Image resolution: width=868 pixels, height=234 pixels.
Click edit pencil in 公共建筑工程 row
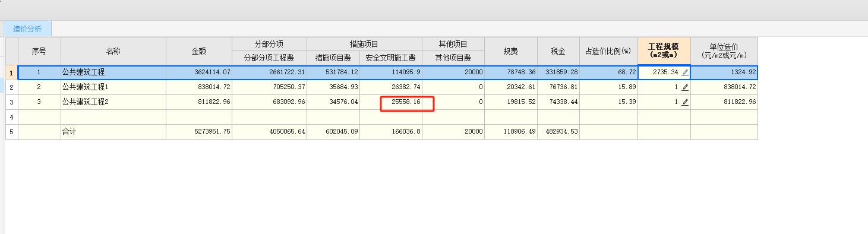[684, 72]
